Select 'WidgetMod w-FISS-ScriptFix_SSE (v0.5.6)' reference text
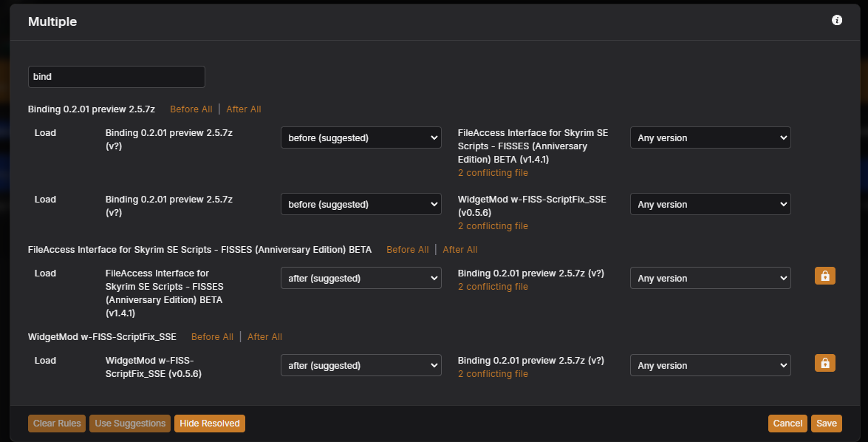Viewport: 868px width, 442px height. pos(532,205)
